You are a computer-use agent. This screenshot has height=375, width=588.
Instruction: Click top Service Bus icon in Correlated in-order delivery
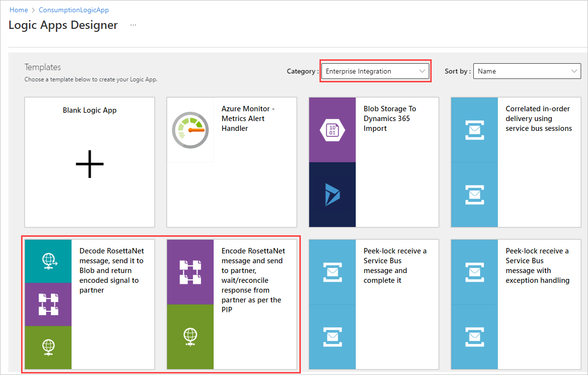(474, 130)
